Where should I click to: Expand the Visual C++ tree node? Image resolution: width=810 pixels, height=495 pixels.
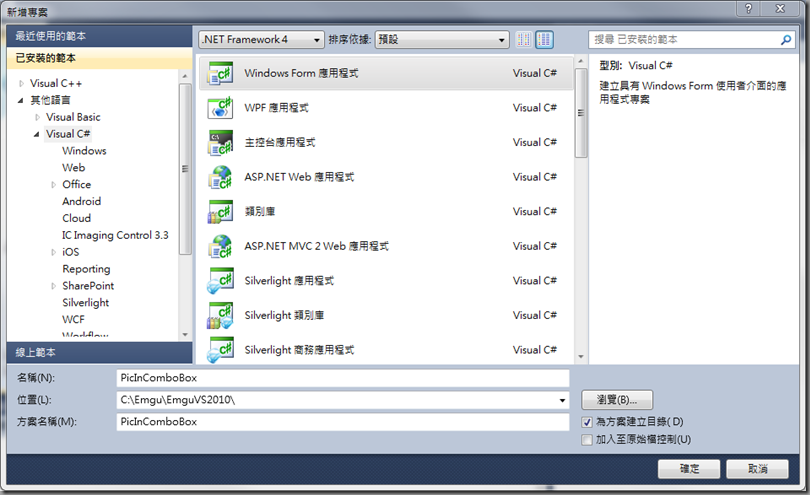point(21,83)
